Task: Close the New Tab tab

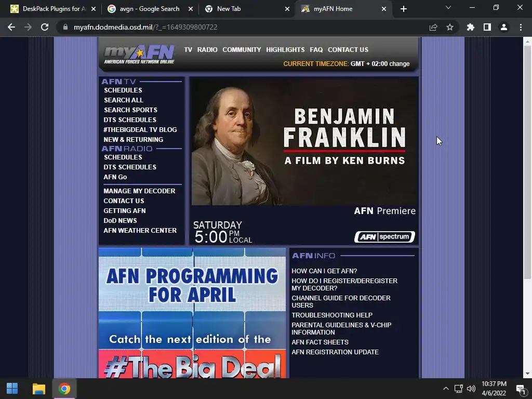Action: [x=287, y=9]
